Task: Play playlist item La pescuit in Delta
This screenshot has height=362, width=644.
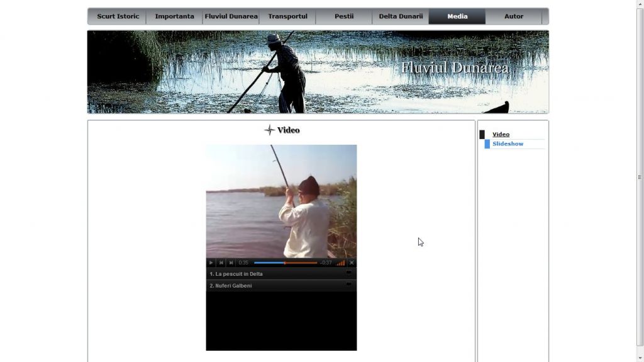Action: 236,274
